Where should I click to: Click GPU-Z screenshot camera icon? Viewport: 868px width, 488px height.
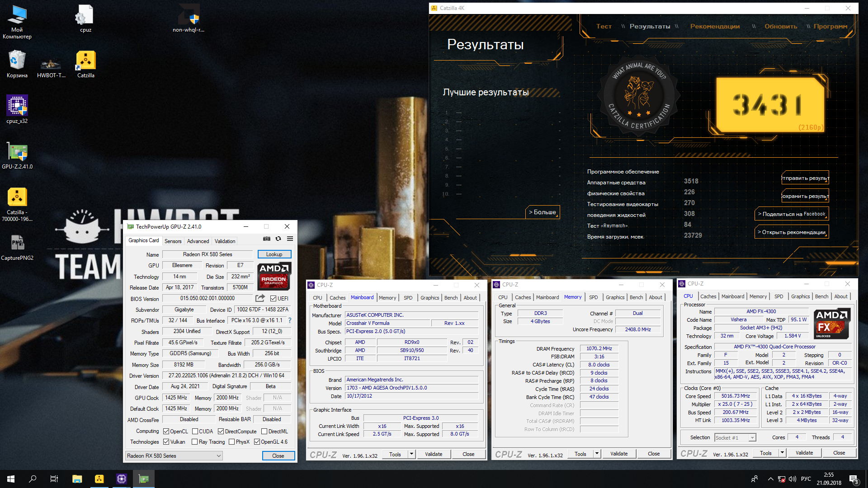click(x=267, y=239)
